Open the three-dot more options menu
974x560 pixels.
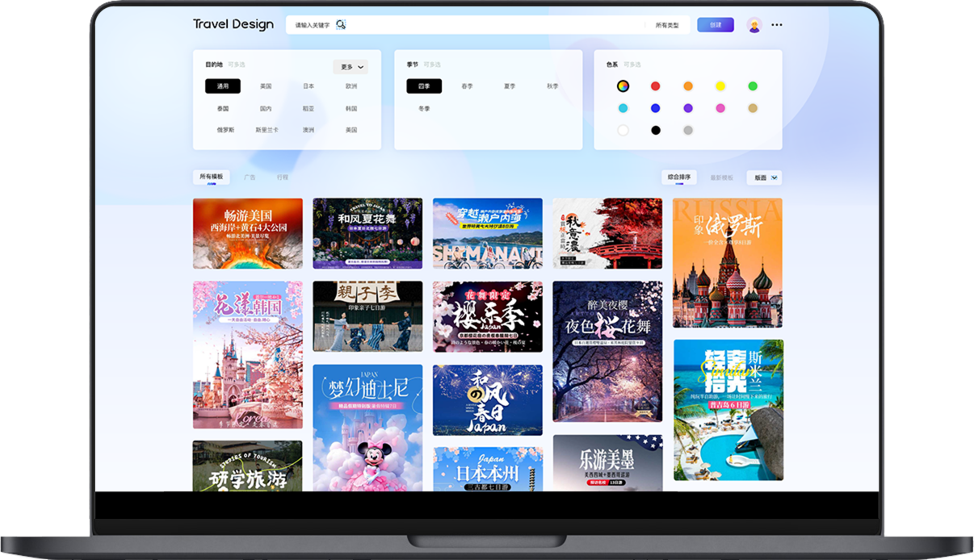pyautogui.click(x=777, y=25)
